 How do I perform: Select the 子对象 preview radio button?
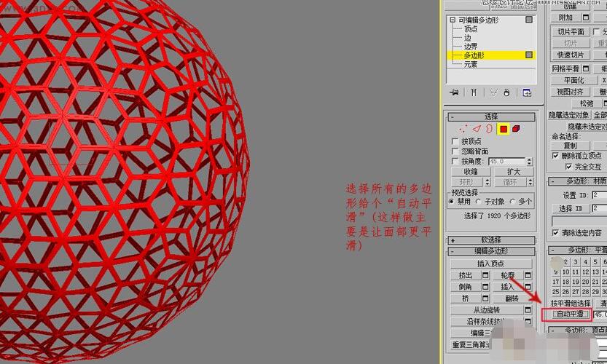pyautogui.click(x=479, y=202)
